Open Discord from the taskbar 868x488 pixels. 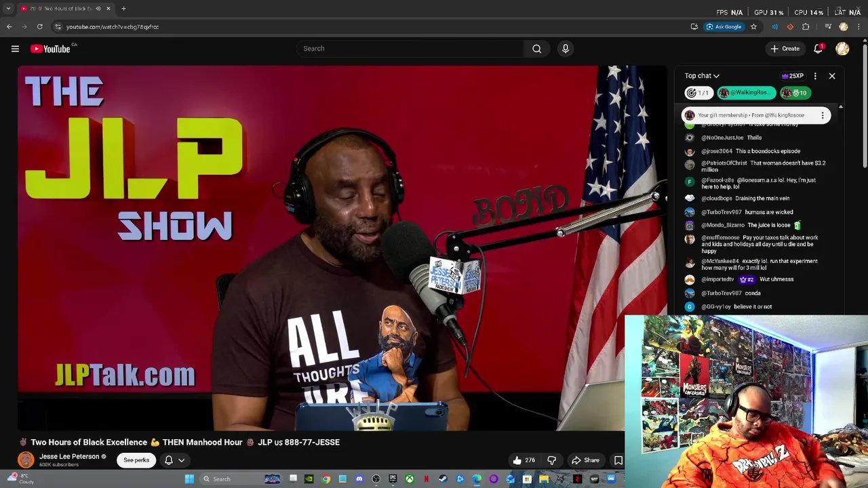coord(359,479)
